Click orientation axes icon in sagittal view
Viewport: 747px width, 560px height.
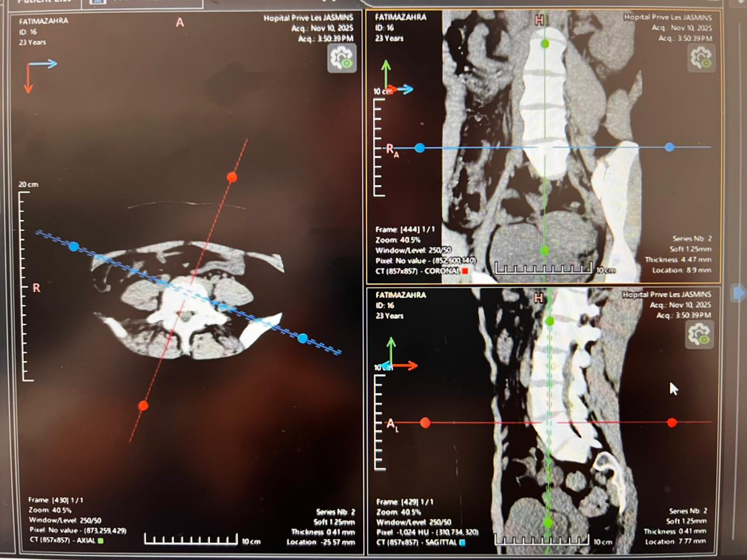(x=402, y=356)
